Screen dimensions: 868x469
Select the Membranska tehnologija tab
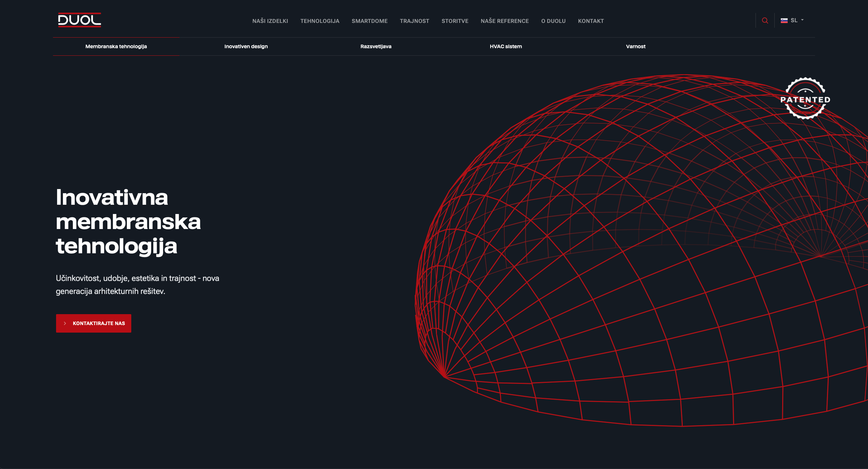[x=116, y=46]
